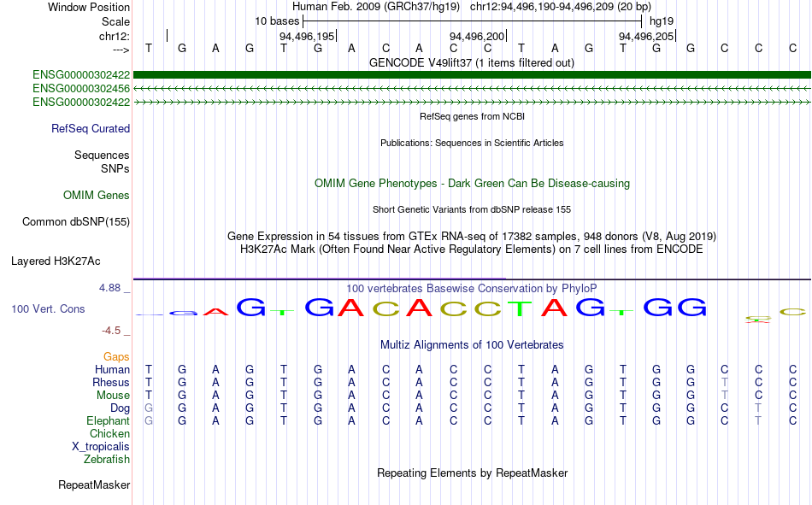This screenshot has height=505, width=812.
Task: Click the faded T mismatch in Rhesus row
Action: point(725,383)
